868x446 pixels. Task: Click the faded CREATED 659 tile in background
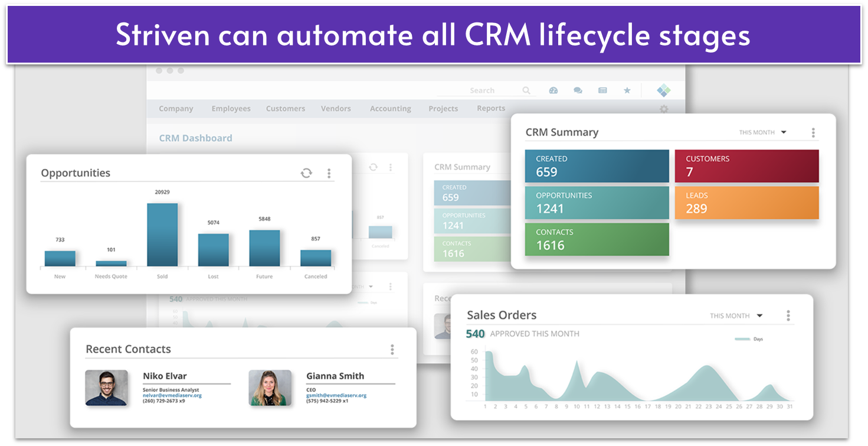[x=472, y=193]
